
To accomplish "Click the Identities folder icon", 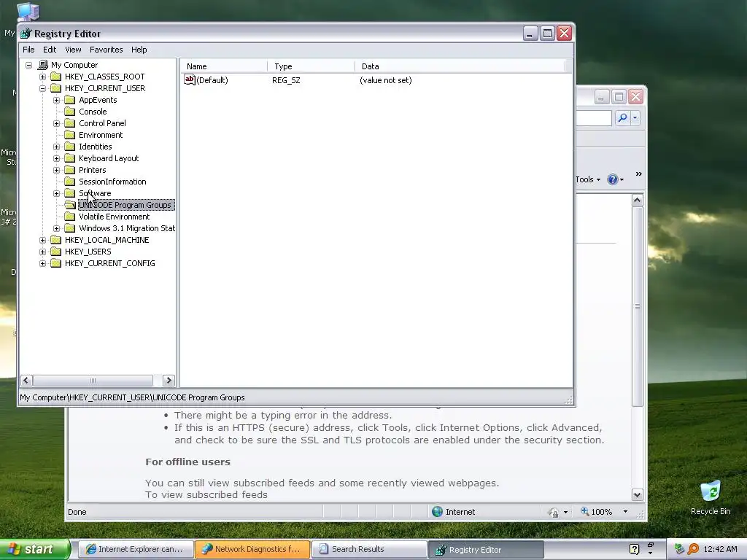I will 70,146.
